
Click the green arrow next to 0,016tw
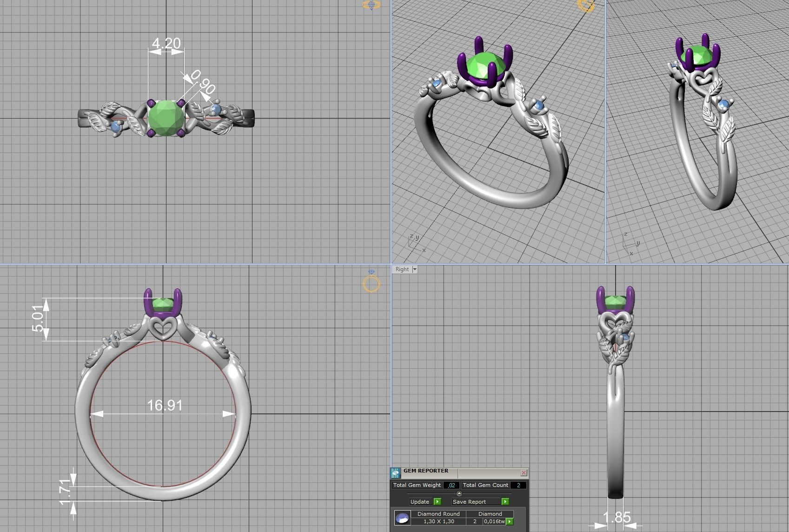[x=510, y=522]
